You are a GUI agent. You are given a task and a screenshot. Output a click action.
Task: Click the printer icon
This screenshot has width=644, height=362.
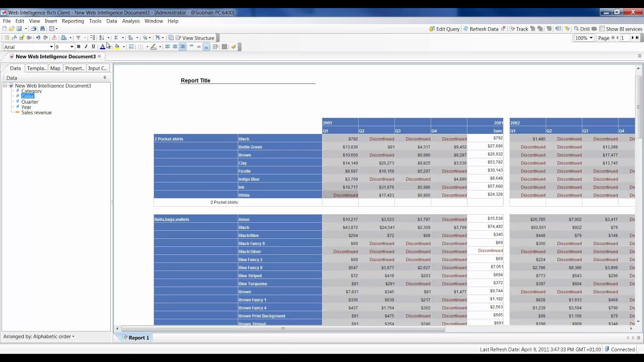tap(34, 29)
